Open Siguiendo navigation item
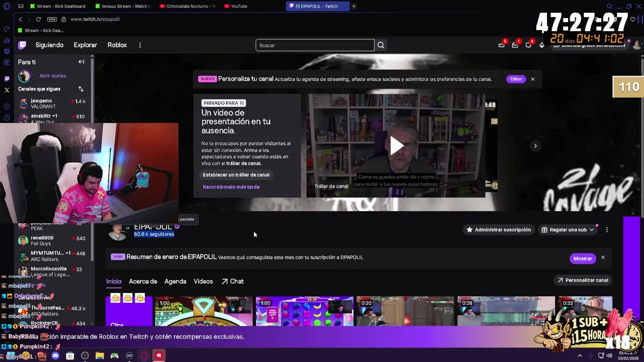This screenshot has height=362, width=644. point(49,45)
